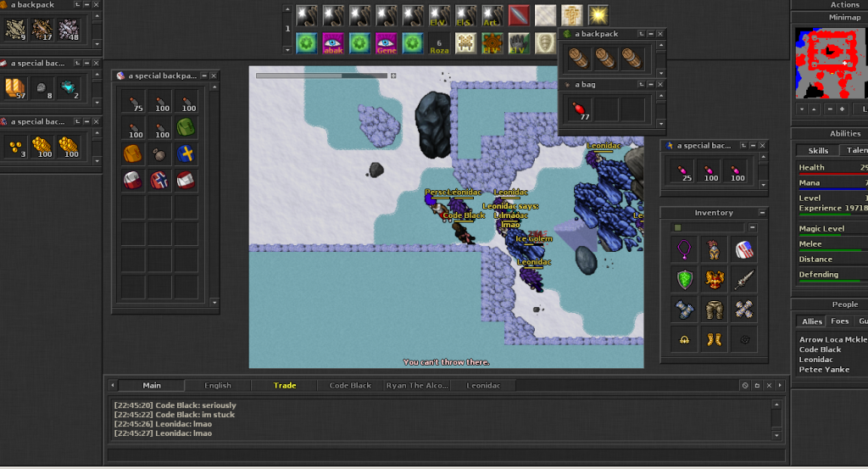Go up a level in a bag container
The width and height of the screenshot is (868, 469).
[642, 85]
